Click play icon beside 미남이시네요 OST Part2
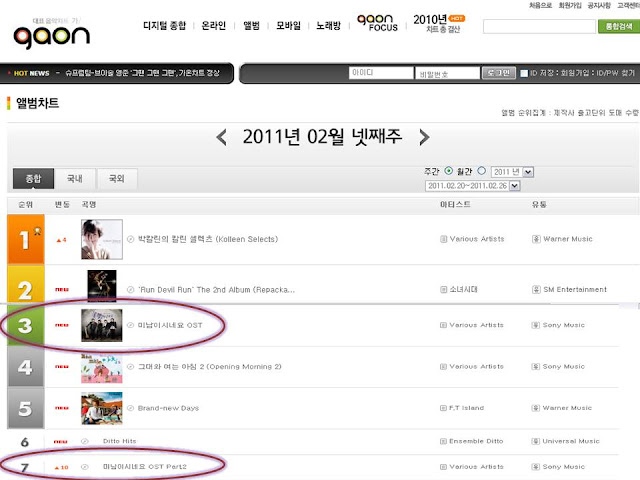 [85, 467]
